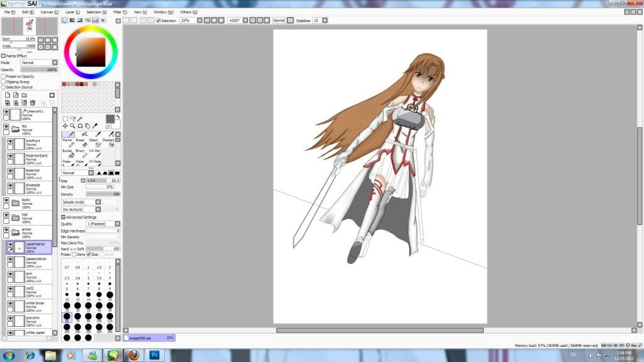Hide the body folder layer
Image resolution: width=644 pixels, height=362 pixels.
6,200
